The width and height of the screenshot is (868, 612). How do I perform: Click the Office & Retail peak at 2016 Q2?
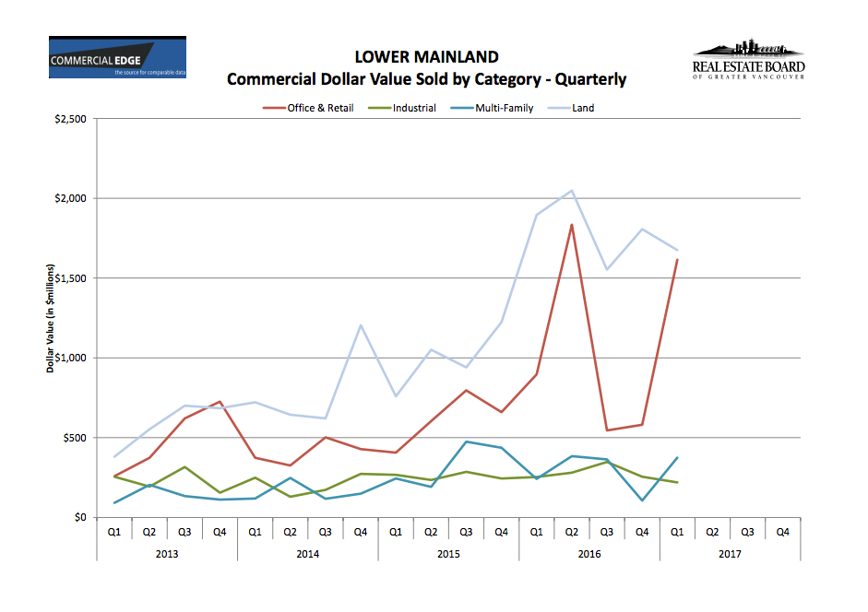coord(572,225)
